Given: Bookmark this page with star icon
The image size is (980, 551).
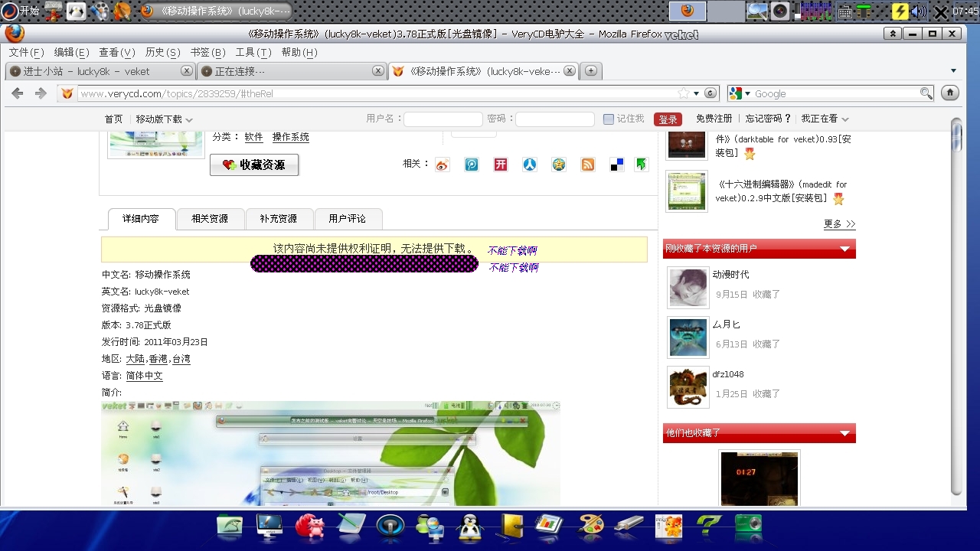Looking at the screenshot, I should [684, 93].
